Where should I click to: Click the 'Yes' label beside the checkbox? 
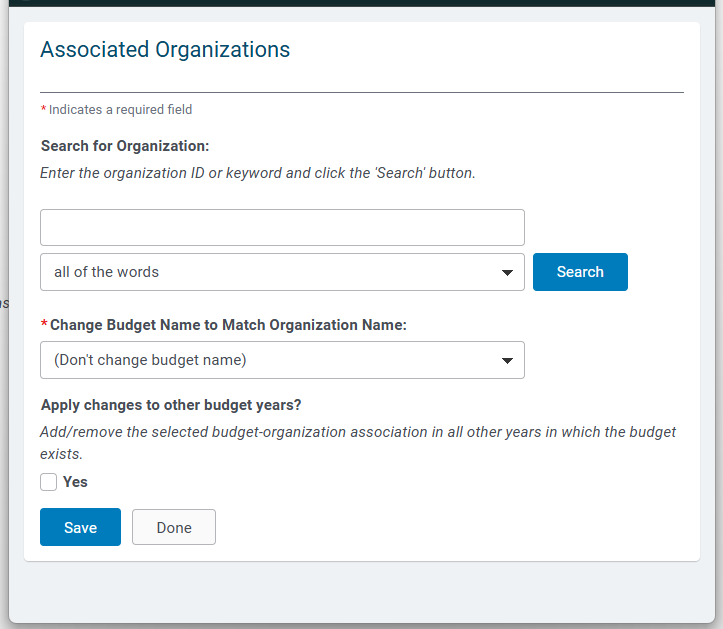[x=75, y=482]
